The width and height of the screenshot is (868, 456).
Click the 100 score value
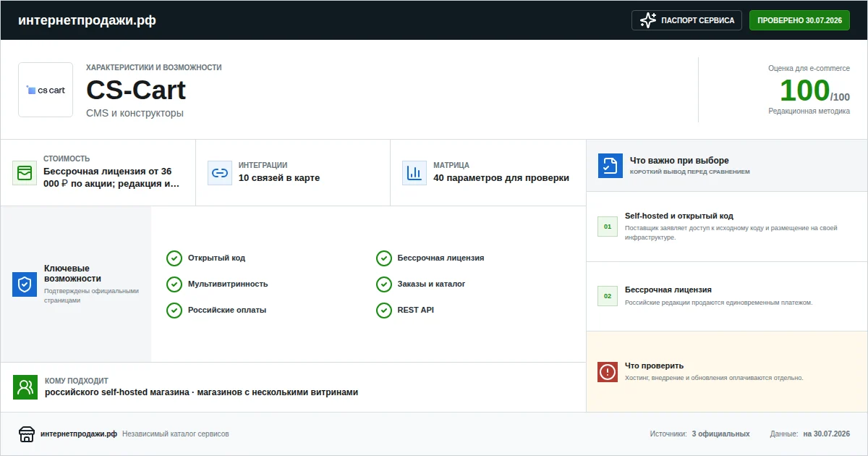tap(804, 90)
